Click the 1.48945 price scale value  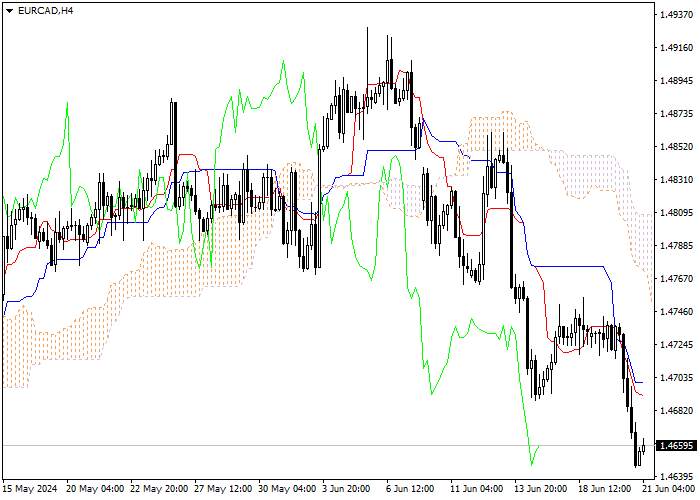point(677,81)
